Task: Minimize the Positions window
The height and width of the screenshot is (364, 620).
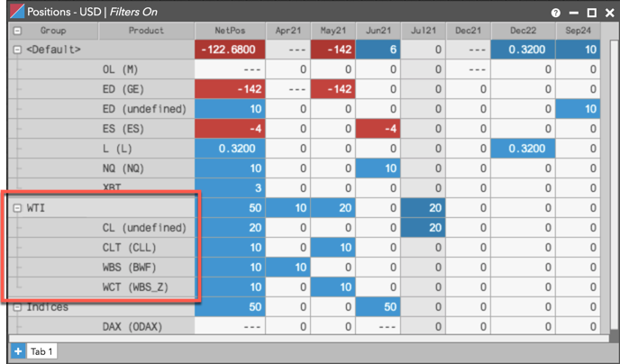Action: [574, 13]
